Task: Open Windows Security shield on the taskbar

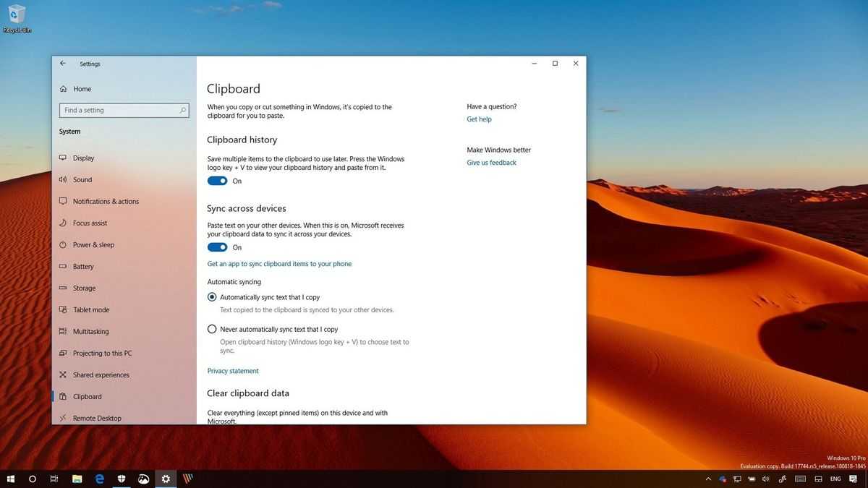Action: pyautogui.click(x=122, y=479)
